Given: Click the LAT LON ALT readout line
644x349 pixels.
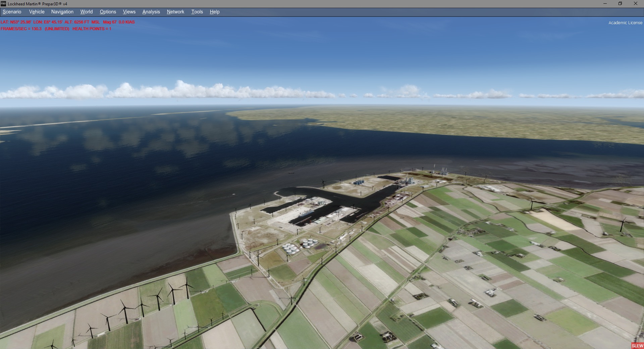Looking at the screenshot, I should 68,22.
